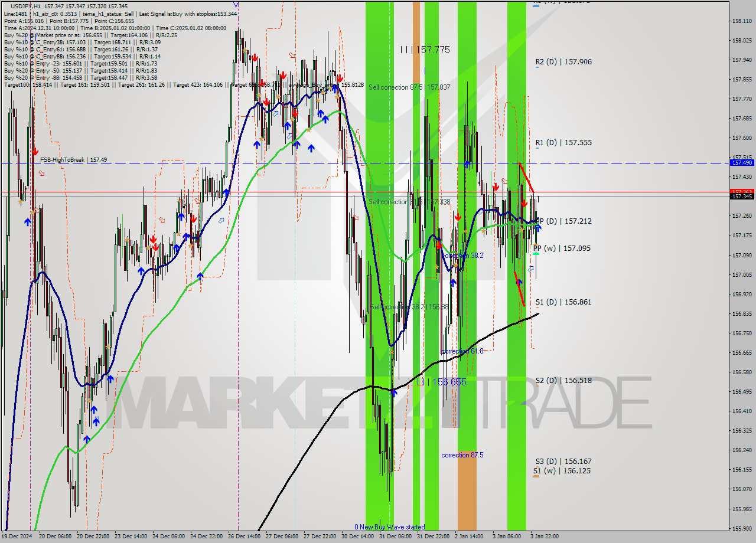This screenshot has height=543, width=756.
Task: Click the blue chart shift triangle marker
Action: pyautogui.click(x=236, y=4)
